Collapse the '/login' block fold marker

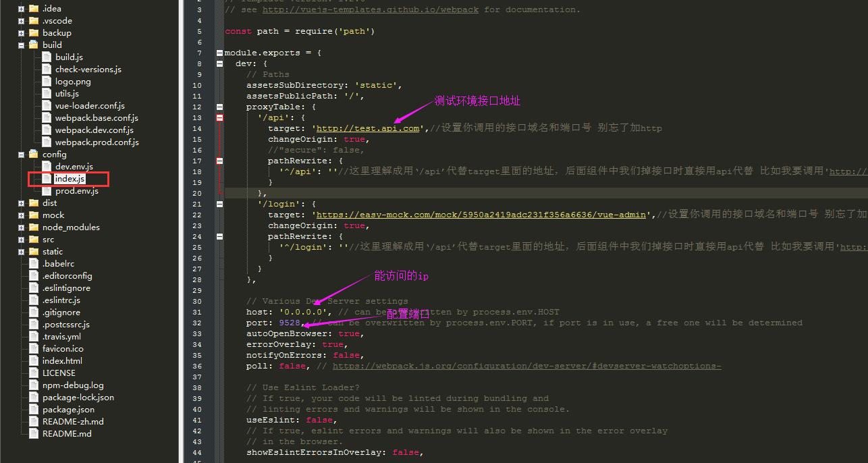(219, 203)
